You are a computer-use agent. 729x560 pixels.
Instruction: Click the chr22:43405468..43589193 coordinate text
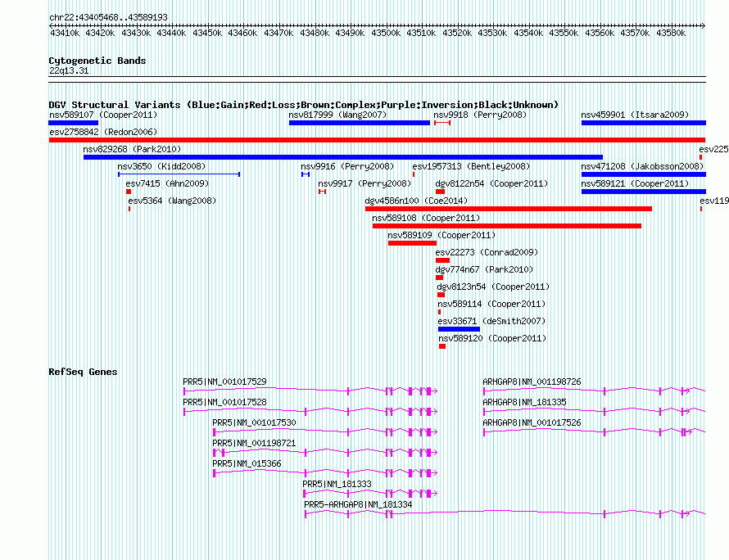[108, 18]
